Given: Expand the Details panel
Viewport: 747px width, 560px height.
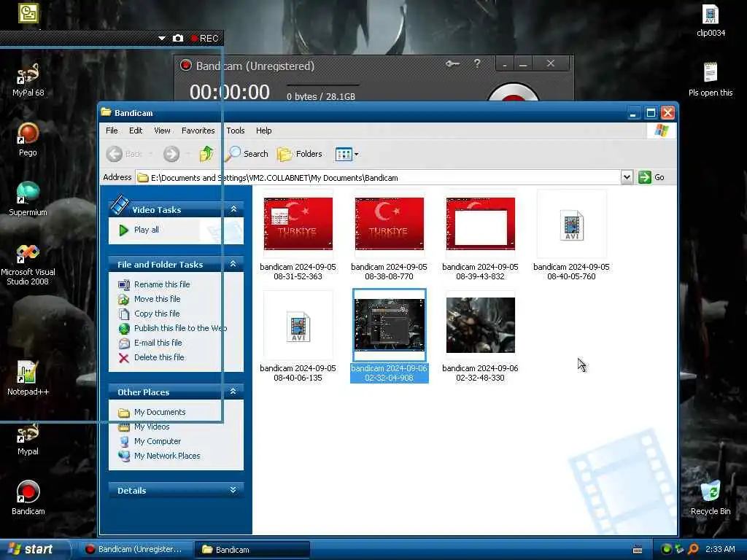Looking at the screenshot, I should point(233,490).
